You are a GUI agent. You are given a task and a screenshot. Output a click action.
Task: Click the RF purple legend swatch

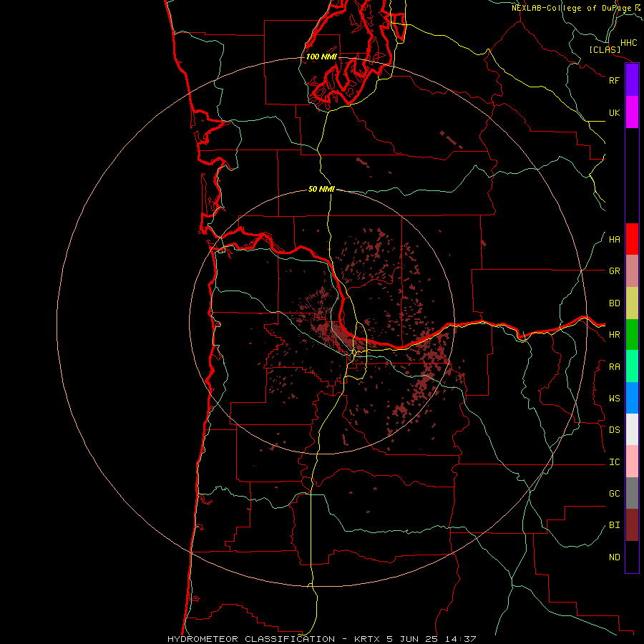[632, 80]
